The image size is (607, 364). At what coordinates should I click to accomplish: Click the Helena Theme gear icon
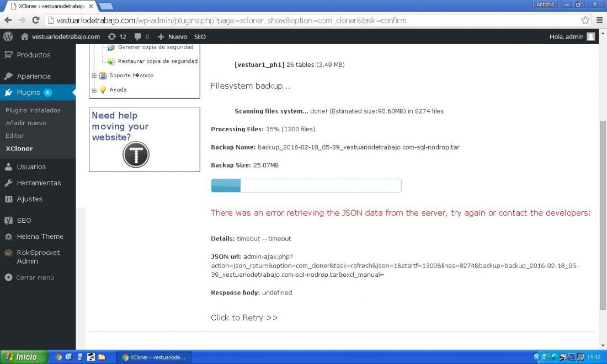click(8, 237)
